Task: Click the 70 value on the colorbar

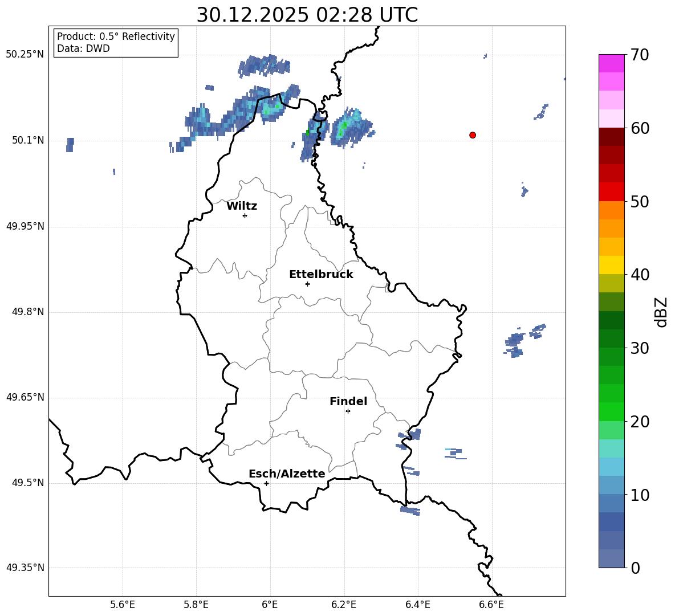Action: click(x=640, y=55)
